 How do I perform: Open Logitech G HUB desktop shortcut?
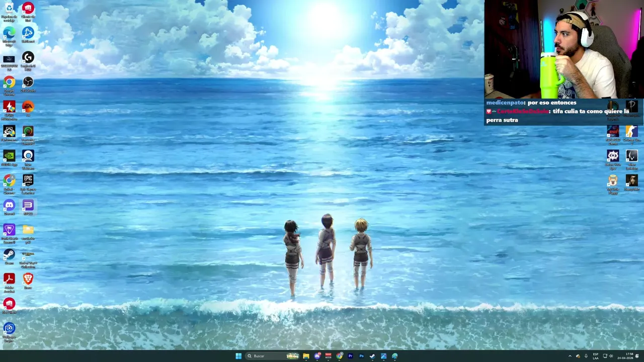point(28,60)
